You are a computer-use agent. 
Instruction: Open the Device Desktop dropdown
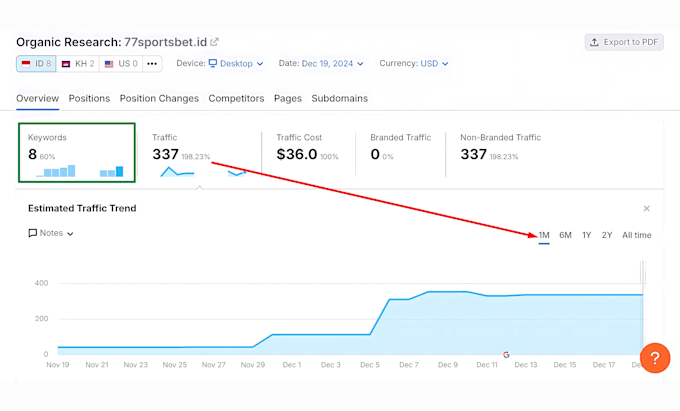point(236,63)
